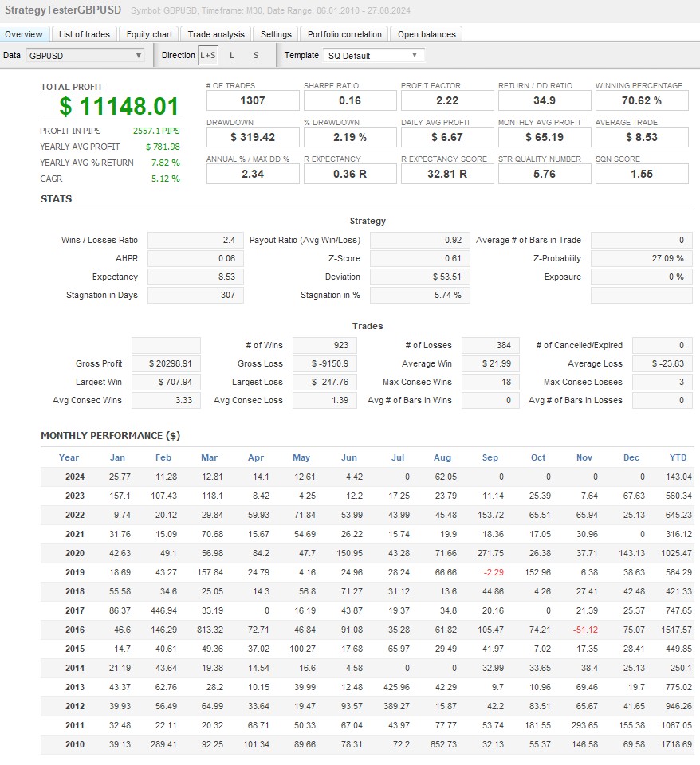Open the Data GBPUSD dropdown
700x765 pixels.
(85, 56)
